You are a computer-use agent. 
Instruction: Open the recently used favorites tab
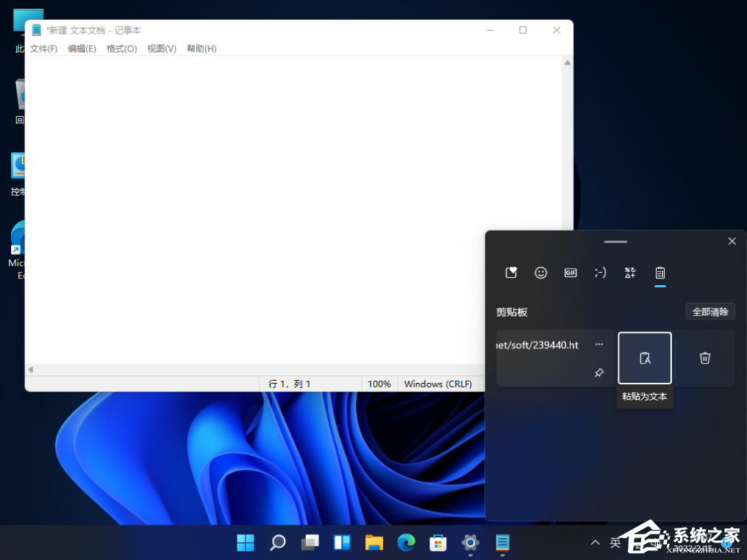pos(511,273)
